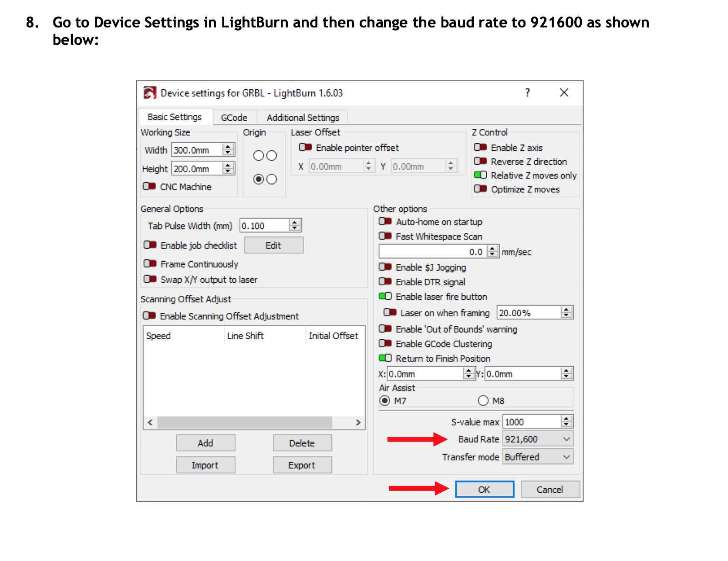The width and height of the screenshot is (728, 561).
Task: Click the Delete button
Action: [x=302, y=443]
